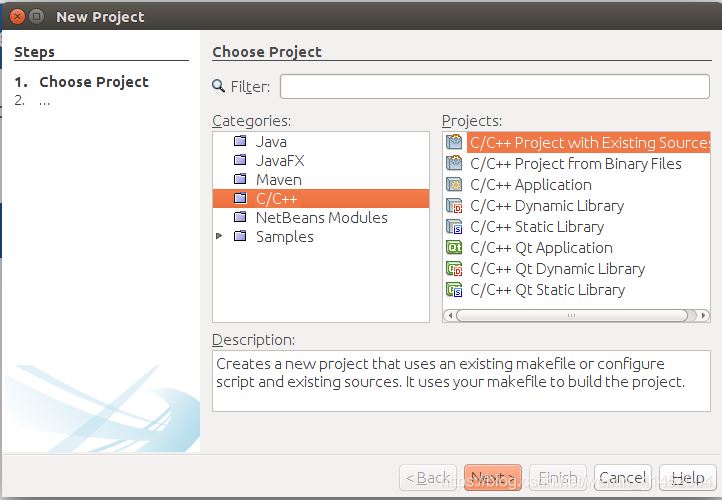Select the NetBeans Modules category
The image size is (722, 500).
click(320, 218)
